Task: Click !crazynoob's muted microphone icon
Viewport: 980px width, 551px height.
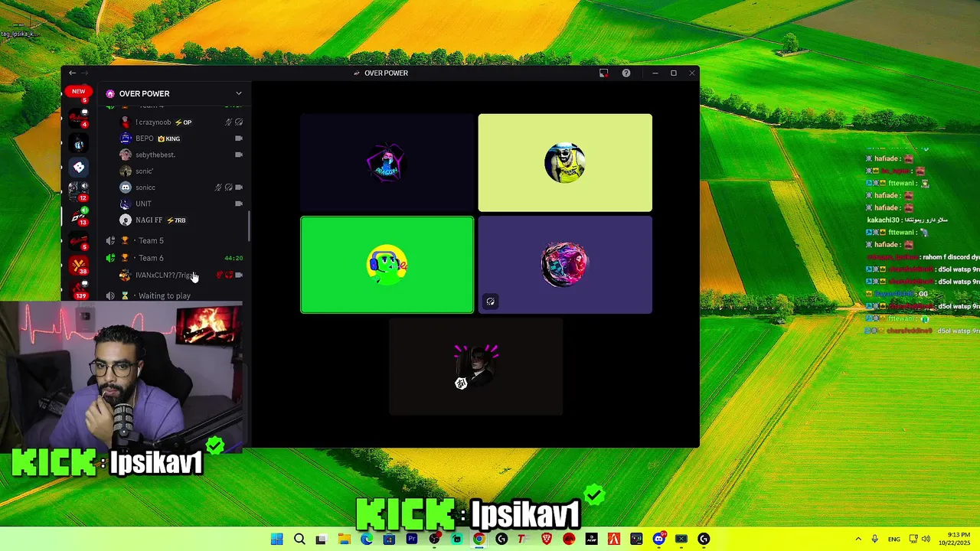Action: click(x=228, y=122)
